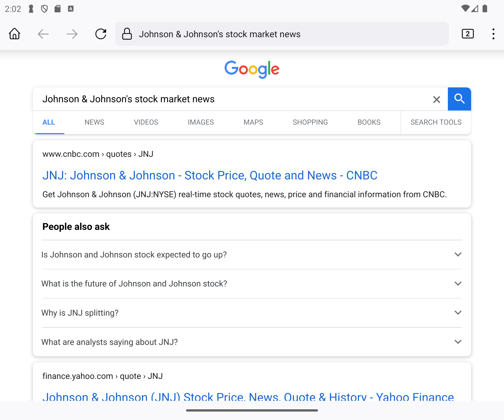Tap the browser address bar text

coord(220,34)
